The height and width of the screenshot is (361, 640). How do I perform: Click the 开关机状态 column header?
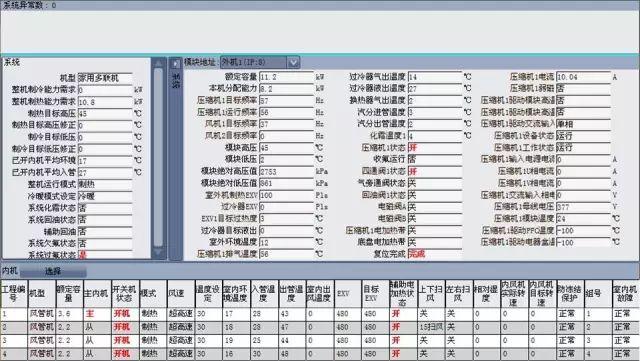pos(124,294)
